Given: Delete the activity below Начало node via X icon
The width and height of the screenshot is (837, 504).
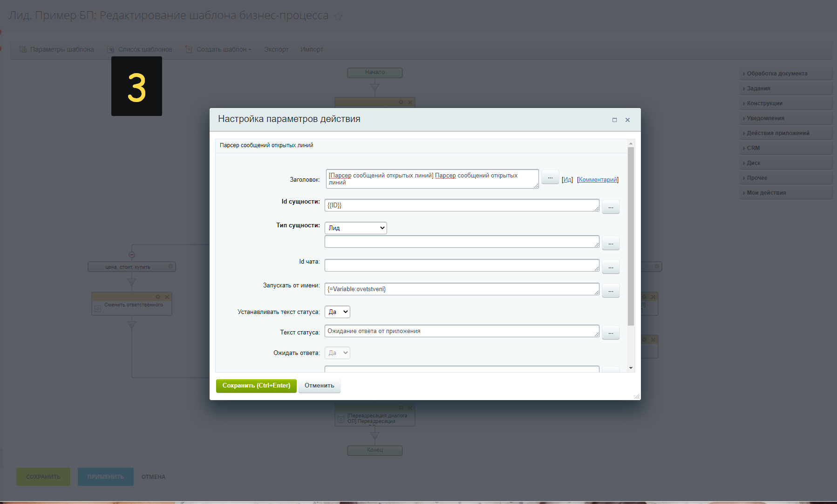Looking at the screenshot, I should [410, 102].
